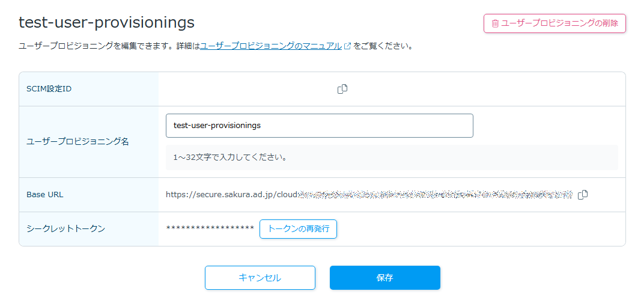Click the trash icon in the delete button

[x=495, y=23]
